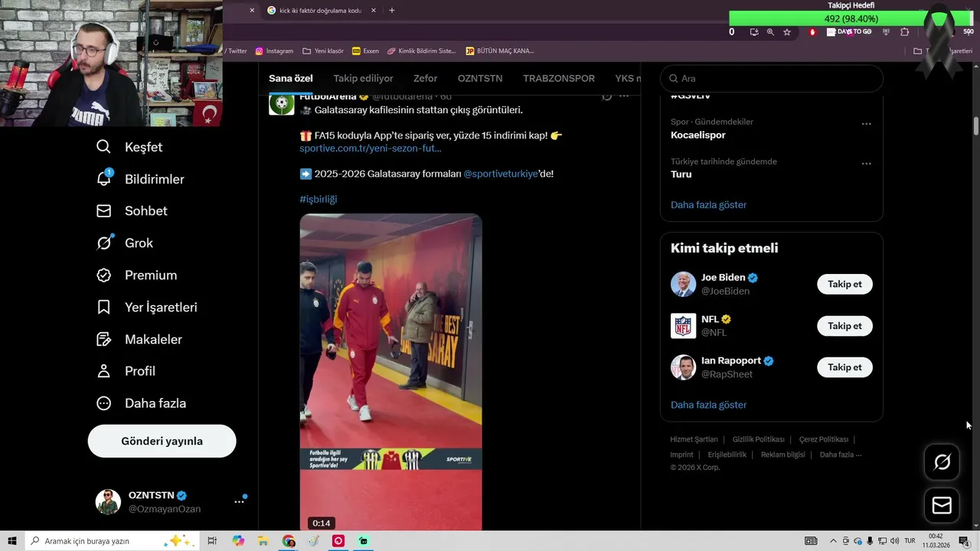Open Sohbet envelope icon in sidebar
Image resolution: width=980 pixels, height=551 pixels.
104,210
